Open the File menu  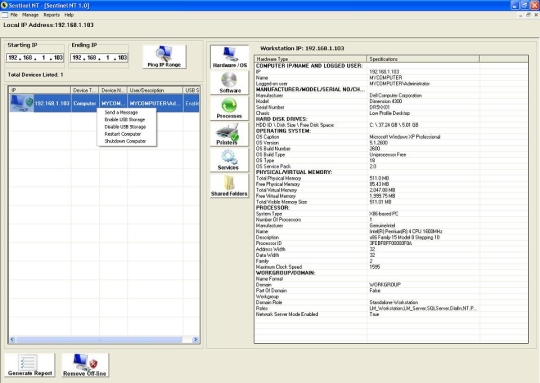tap(14, 15)
